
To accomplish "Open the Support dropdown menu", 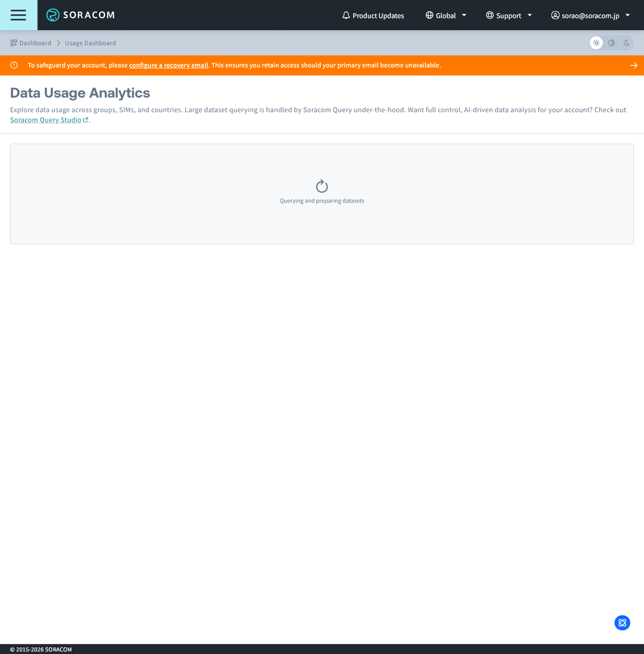I will coord(509,16).
